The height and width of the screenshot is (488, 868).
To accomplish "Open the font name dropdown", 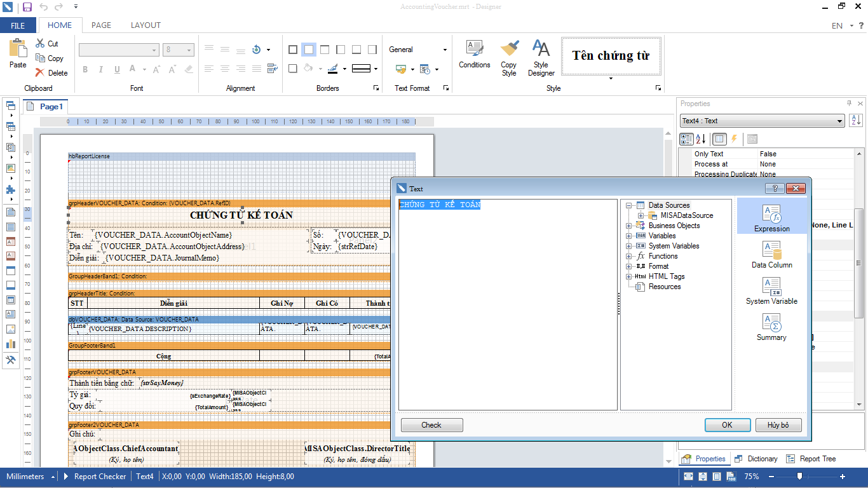I will [x=154, y=50].
